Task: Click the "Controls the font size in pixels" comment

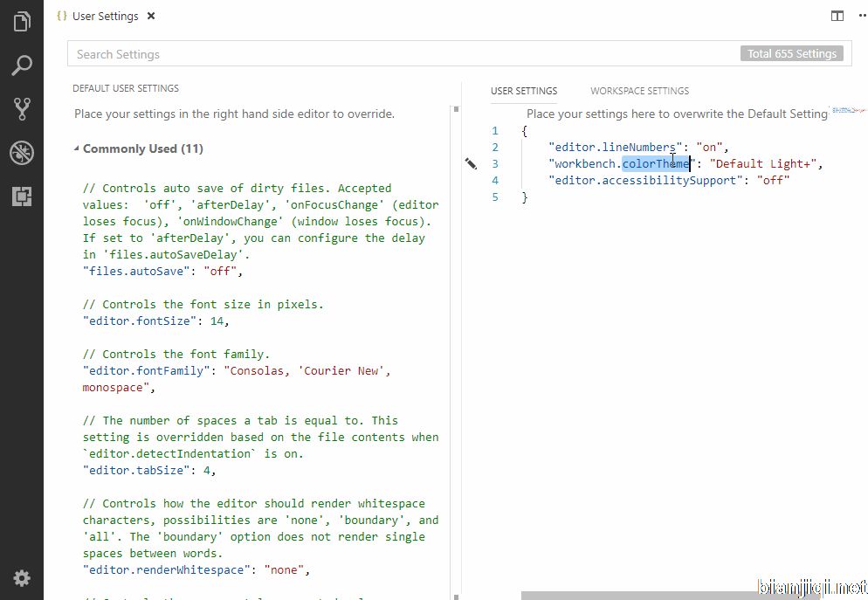Action: (203, 305)
